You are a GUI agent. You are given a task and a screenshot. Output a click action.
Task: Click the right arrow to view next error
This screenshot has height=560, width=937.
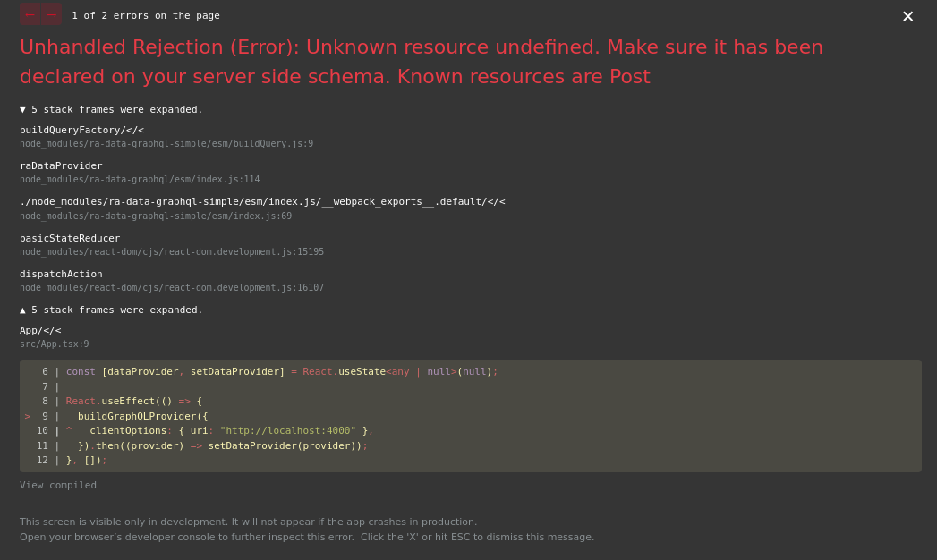[x=51, y=15]
